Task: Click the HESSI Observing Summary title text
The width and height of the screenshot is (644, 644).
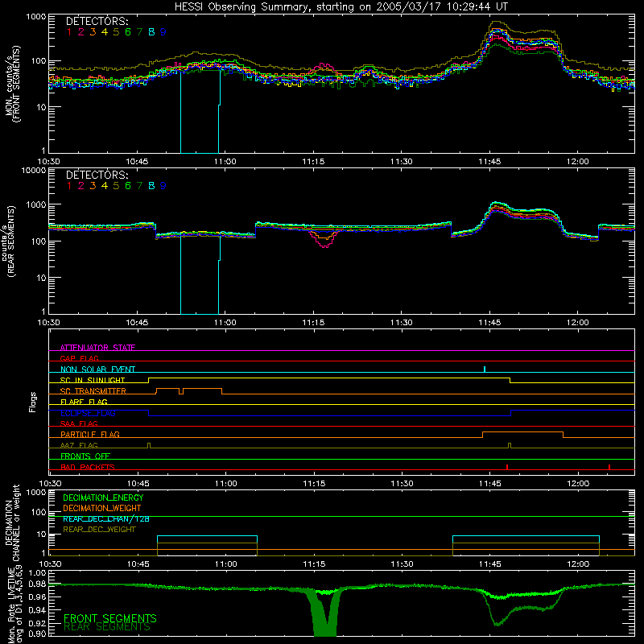Action: tap(341, 6)
